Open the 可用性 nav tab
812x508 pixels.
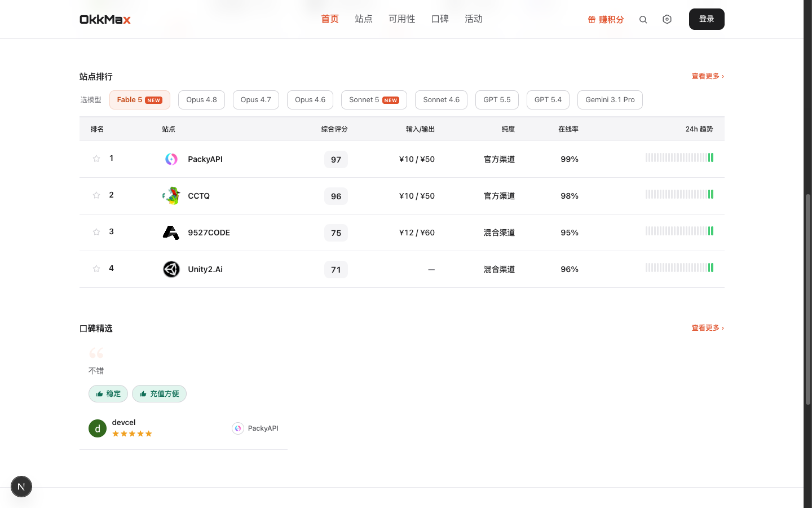402,19
